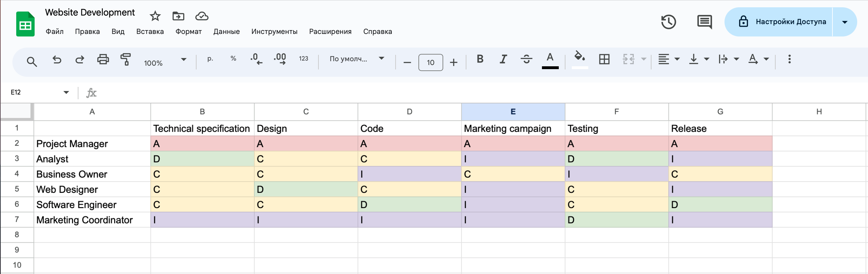
Task: Open the Google Sheets home icon
Action: (25, 24)
